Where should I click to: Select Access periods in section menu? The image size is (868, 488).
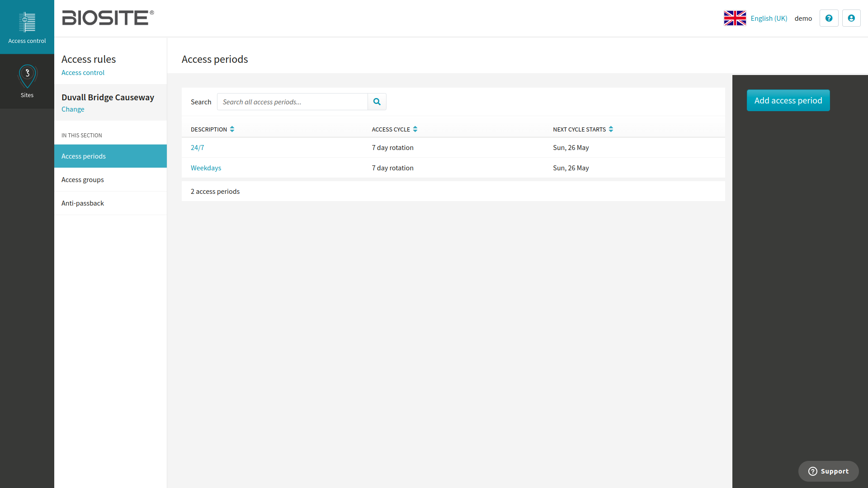(x=110, y=156)
